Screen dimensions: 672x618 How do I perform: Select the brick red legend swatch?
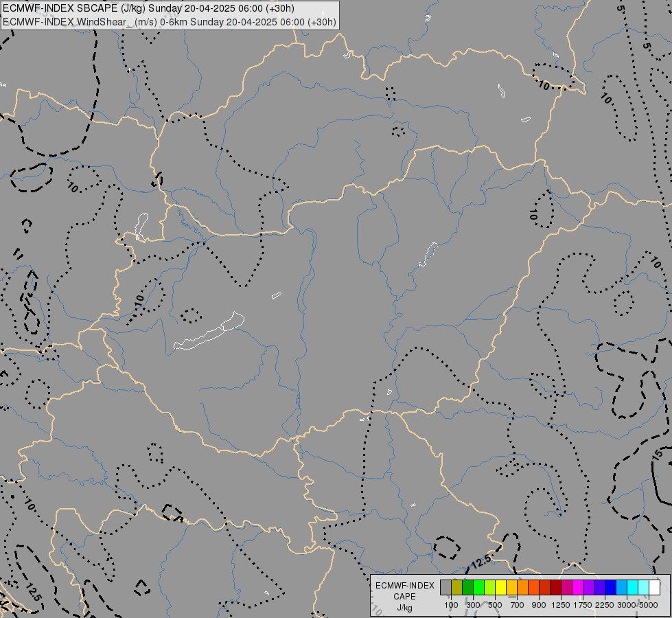(x=545, y=588)
